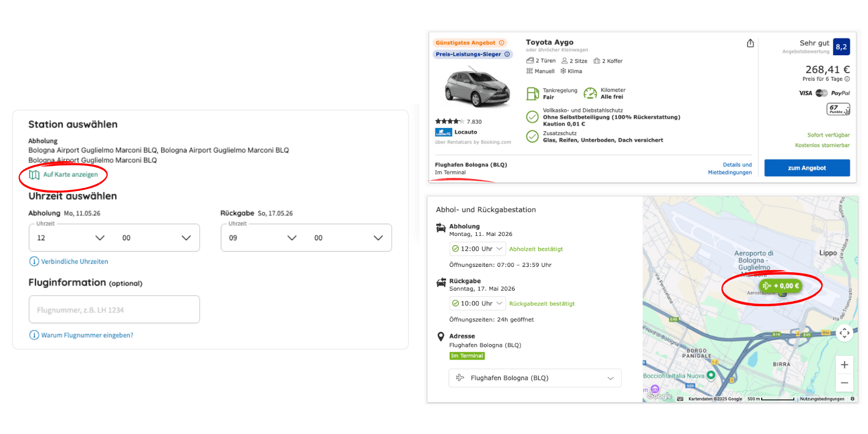
Task: Click the 67 Punkte bonus badge
Action: (x=838, y=109)
